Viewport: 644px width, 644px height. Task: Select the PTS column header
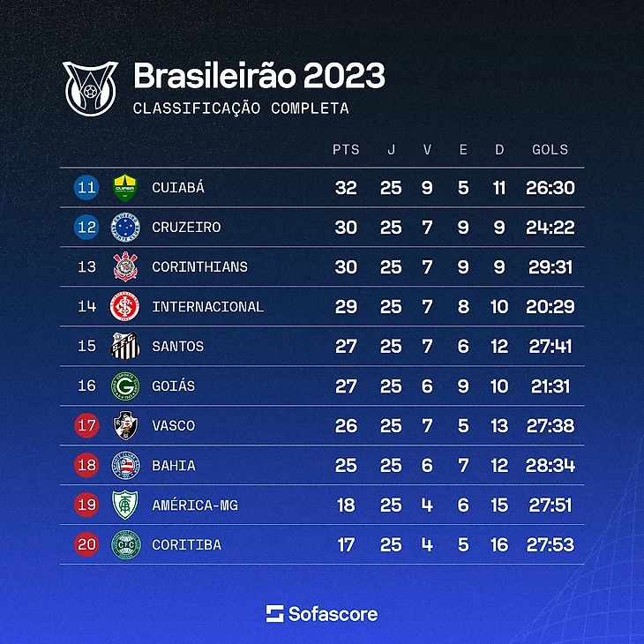coord(346,149)
